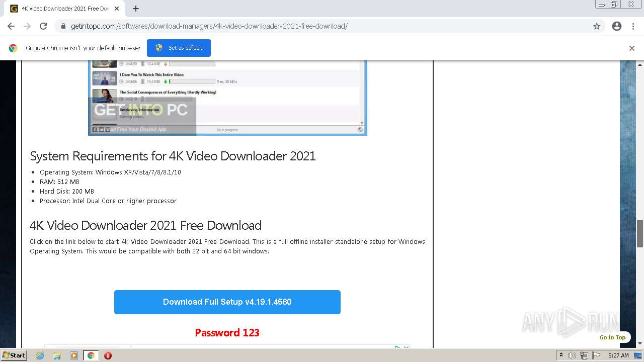Open Chrome's three-dot menu

click(633, 26)
